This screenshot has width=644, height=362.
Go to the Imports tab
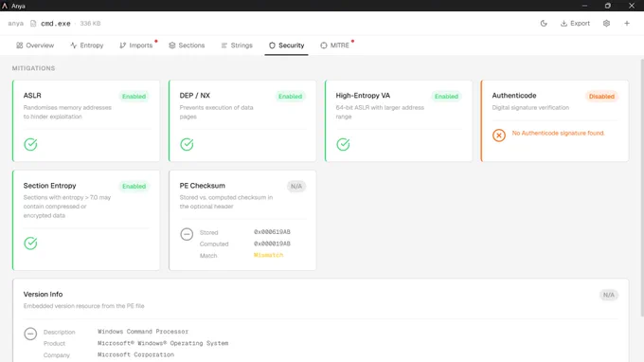[x=136, y=45]
